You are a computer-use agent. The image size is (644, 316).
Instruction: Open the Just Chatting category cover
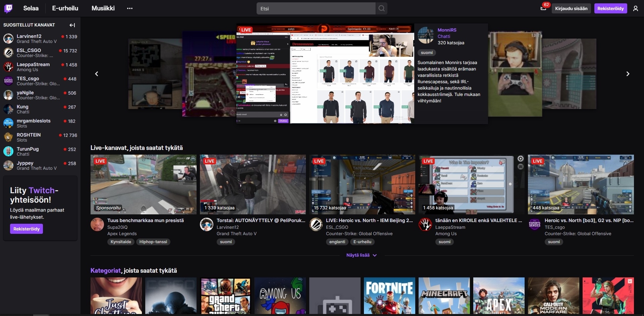116,296
